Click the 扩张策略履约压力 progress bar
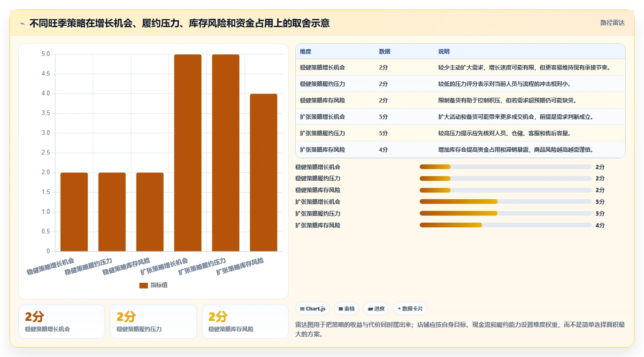Screen dimensions: 644x357 pyautogui.click(x=506, y=214)
